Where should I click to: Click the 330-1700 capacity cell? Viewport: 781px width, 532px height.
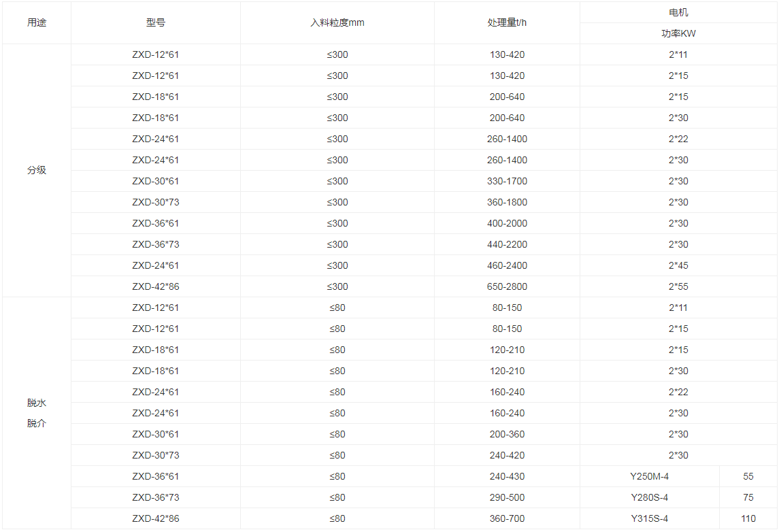[507, 181]
